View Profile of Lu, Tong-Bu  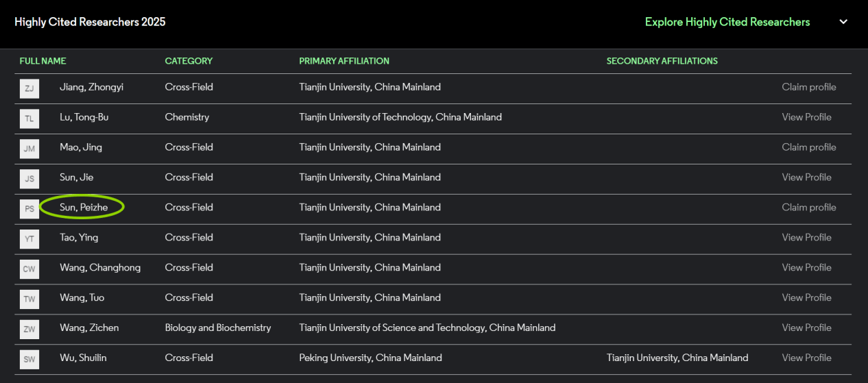(806, 117)
